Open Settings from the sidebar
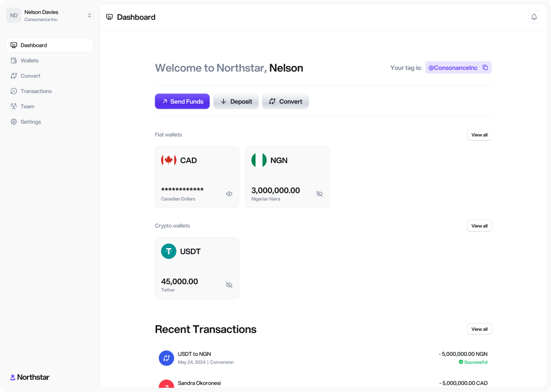551x392 pixels. pos(30,122)
